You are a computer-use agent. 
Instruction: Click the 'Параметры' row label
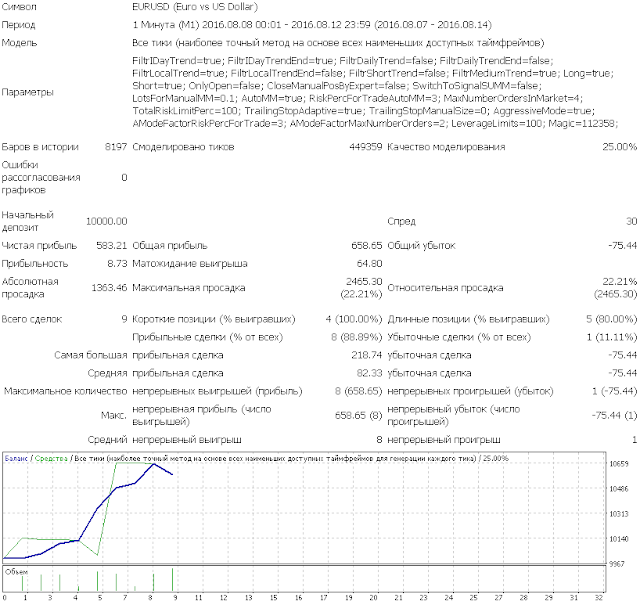coord(27,92)
